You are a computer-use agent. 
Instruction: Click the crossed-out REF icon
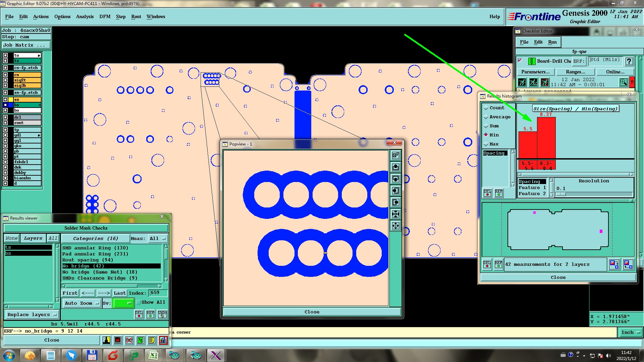click(129, 340)
